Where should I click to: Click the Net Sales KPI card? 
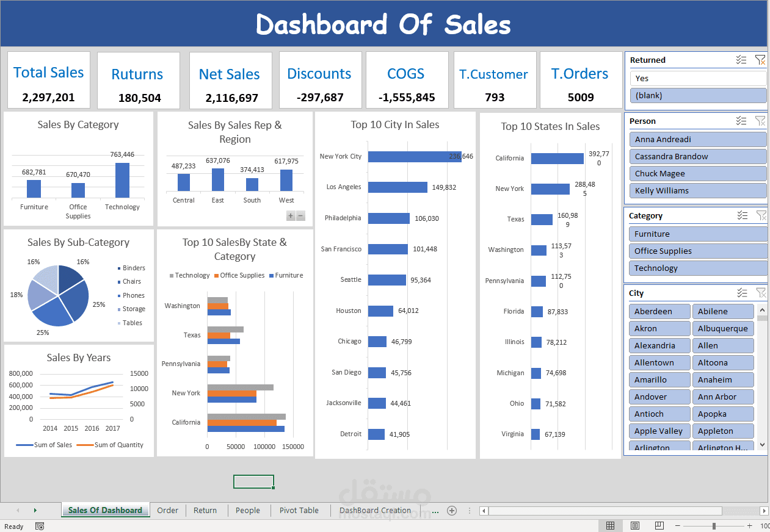tap(231, 81)
